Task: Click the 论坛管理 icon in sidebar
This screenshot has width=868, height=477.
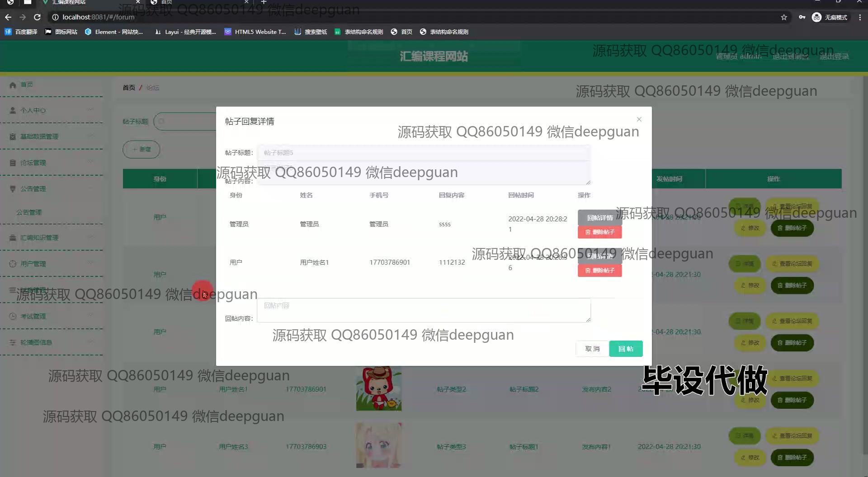Action: click(x=13, y=163)
